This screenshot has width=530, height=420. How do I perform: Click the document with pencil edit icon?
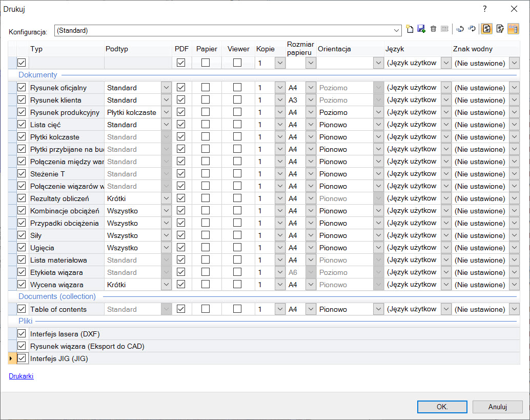point(500,29)
